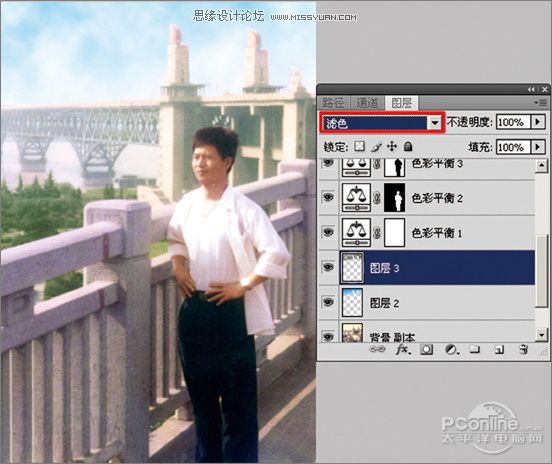This screenshot has width=552, height=464.
Task: Select the 色彩平衡 2 layer mask thumbnail
Action: point(394,197)
